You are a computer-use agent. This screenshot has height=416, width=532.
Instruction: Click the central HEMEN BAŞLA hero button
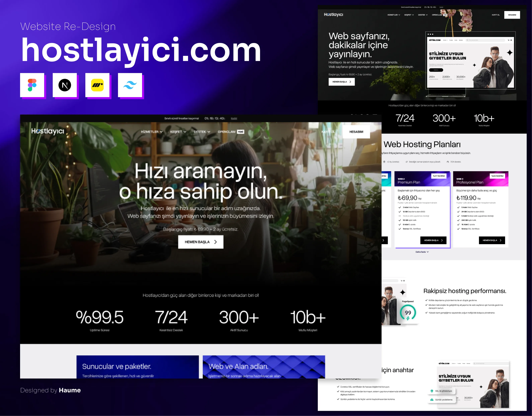click(200, 242)
